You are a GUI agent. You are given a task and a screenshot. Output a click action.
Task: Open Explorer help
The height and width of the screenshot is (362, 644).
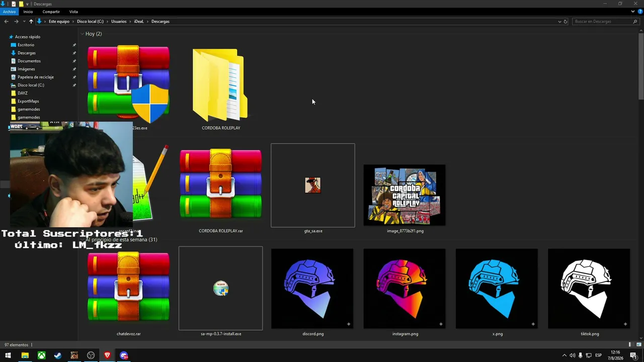pyautogui.click(x=640, y=12)
